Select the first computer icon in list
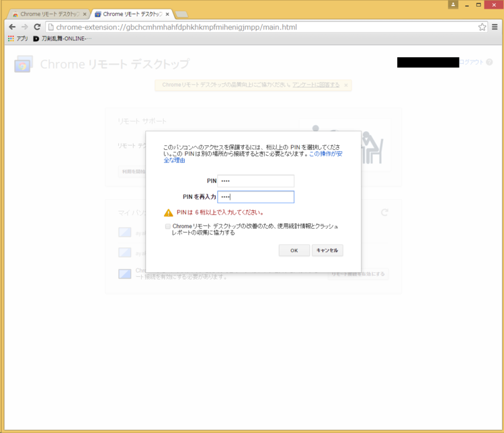The image size is (504, 433). (125, 232)
